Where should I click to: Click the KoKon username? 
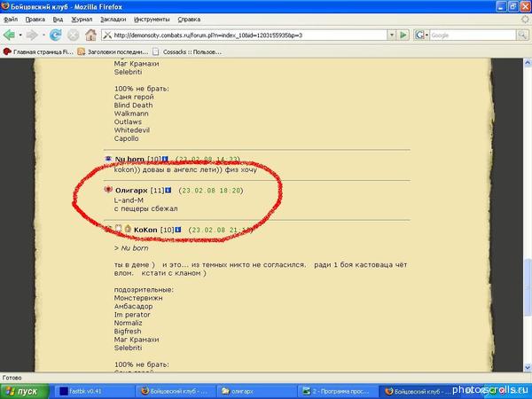(x=145, y=230)
